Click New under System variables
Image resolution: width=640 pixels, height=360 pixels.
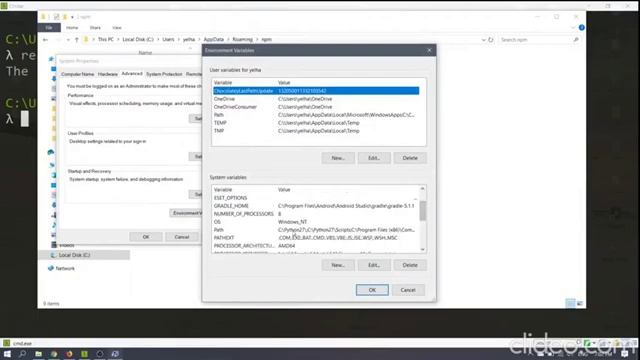[x=338, y=265]
